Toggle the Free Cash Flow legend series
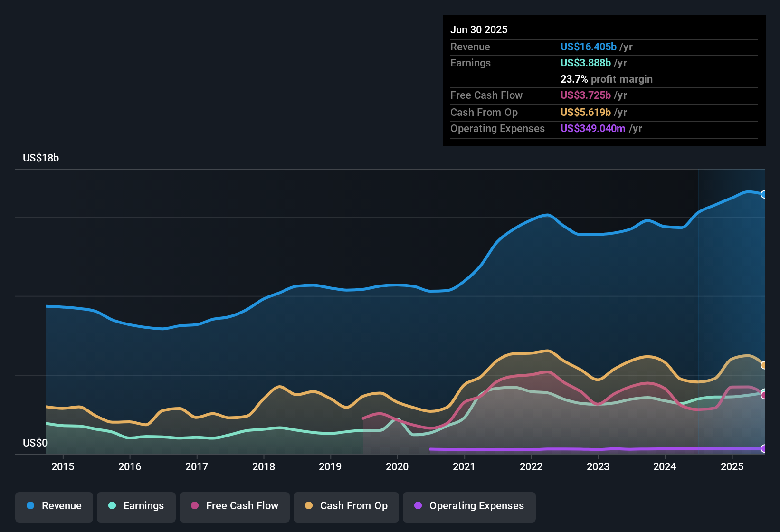Viewport: 780px width, 532px height. 235,506
